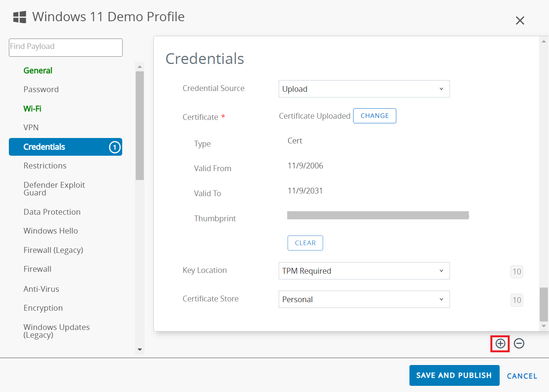The height and width of the screenshot is (392, 549).
Task: Select the Password payload
Action: (x=41, y=89)
